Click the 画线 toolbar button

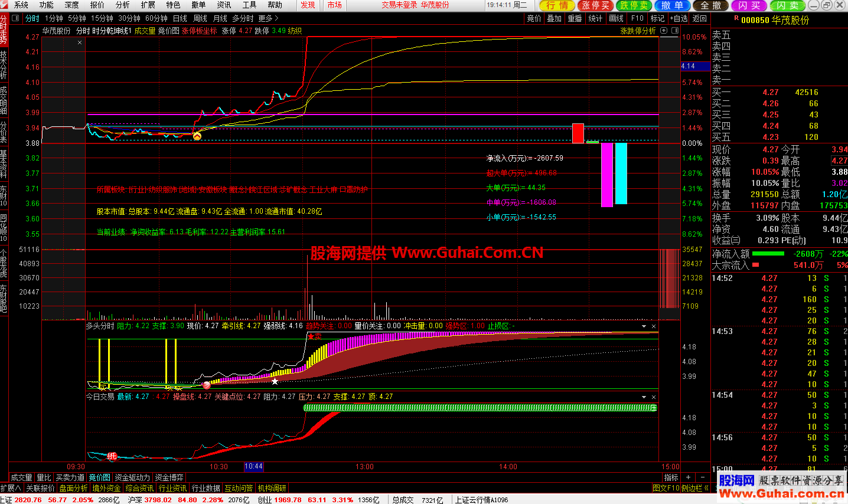click(616, 18)
